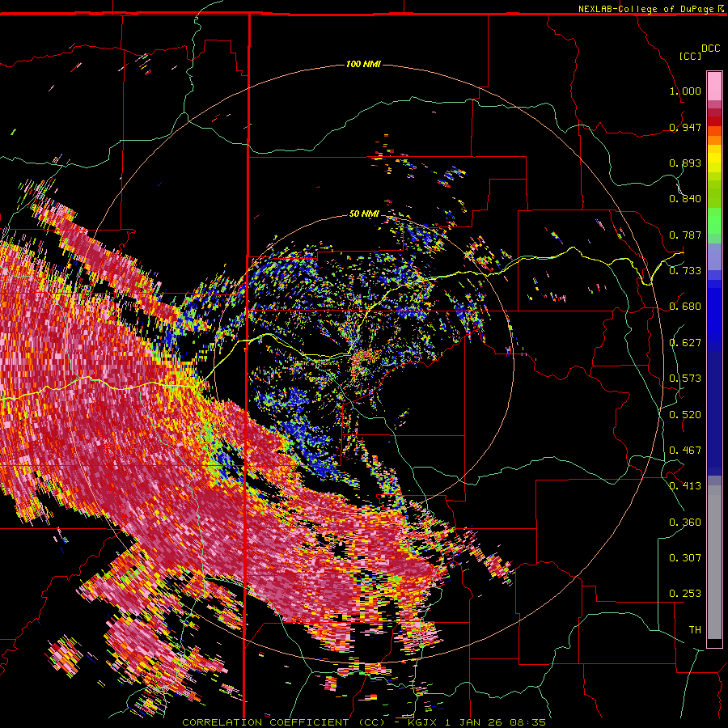Screen dimensions: 728x728
Task: Select the 0.360 scale value
Action: coord(685,523)
